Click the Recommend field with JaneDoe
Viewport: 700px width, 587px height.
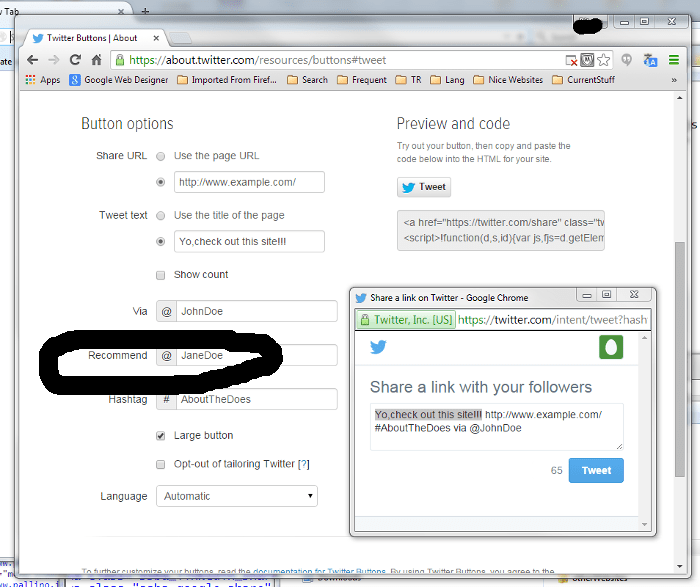(257, 355)
